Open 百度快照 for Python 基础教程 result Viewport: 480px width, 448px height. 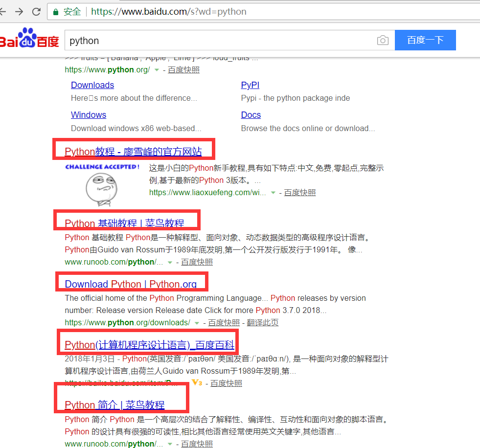pos(197,262)
